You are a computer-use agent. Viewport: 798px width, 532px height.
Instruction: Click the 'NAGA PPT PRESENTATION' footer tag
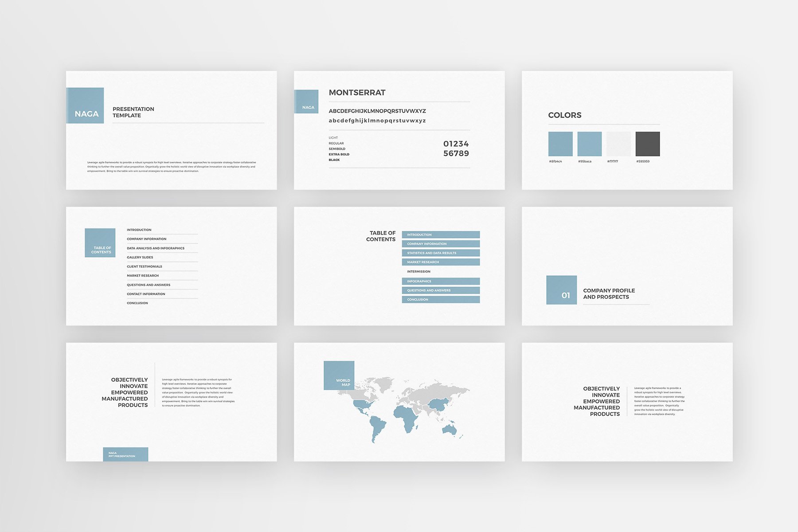coord(125,454)
